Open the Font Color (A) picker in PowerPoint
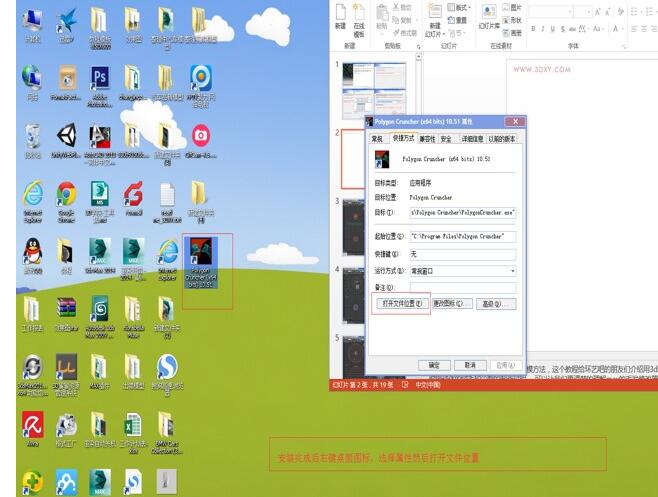Image resolution: width=658 pixels, height=497 pixels. 616,29
